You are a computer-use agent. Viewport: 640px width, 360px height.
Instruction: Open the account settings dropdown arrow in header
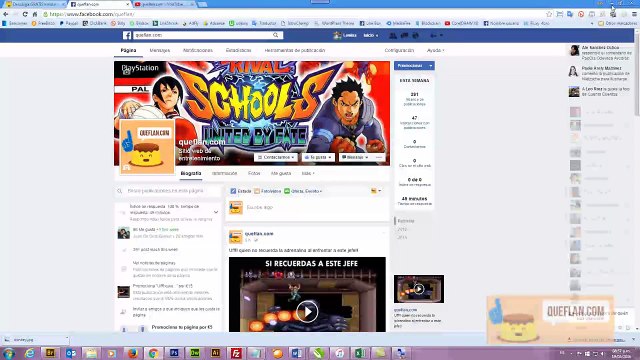click(x=441, y=36)
